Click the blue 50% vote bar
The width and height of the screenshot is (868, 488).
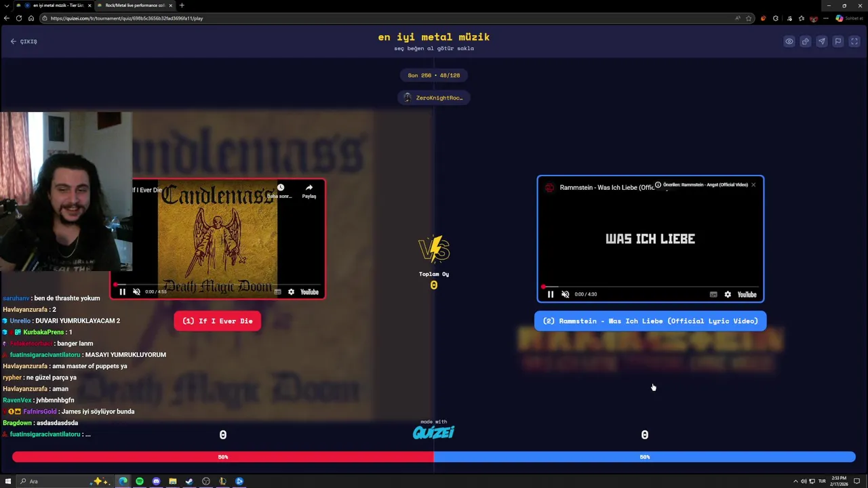(644, 457)
